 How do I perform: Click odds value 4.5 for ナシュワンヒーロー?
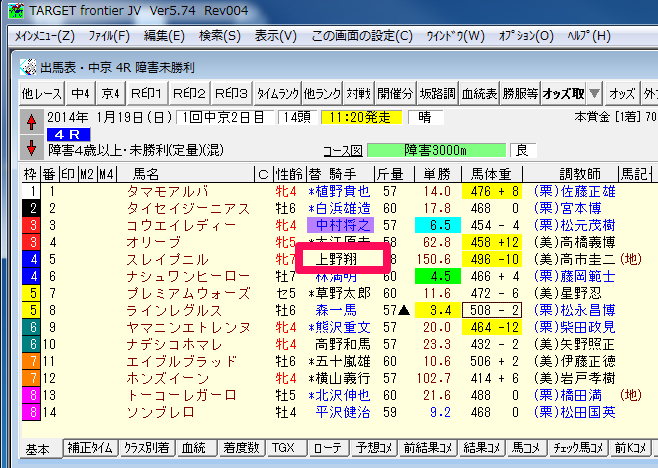(438, 276)
